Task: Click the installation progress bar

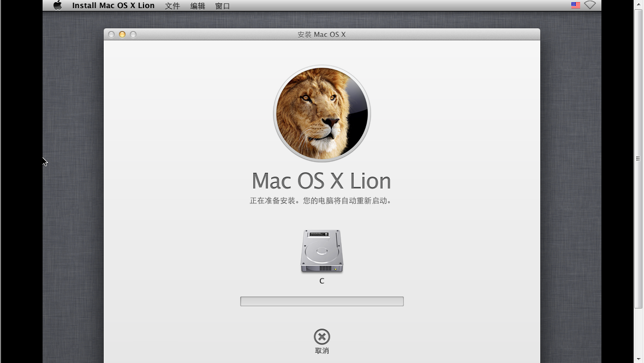Action: [x=322, y=301]
